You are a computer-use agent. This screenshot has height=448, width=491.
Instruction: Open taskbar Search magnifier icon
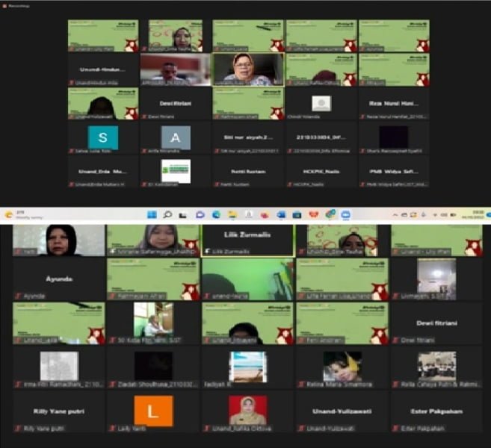coord(167,214)
